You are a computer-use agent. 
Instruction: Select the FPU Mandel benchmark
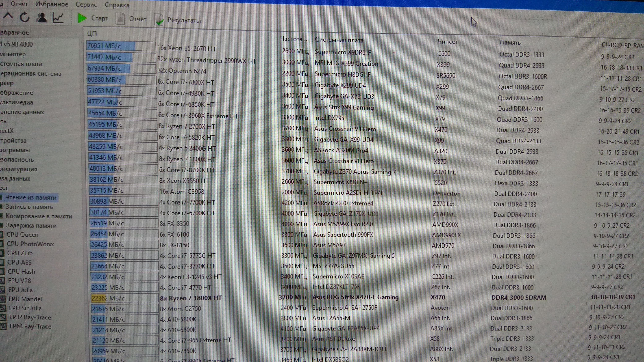[25, 299]
